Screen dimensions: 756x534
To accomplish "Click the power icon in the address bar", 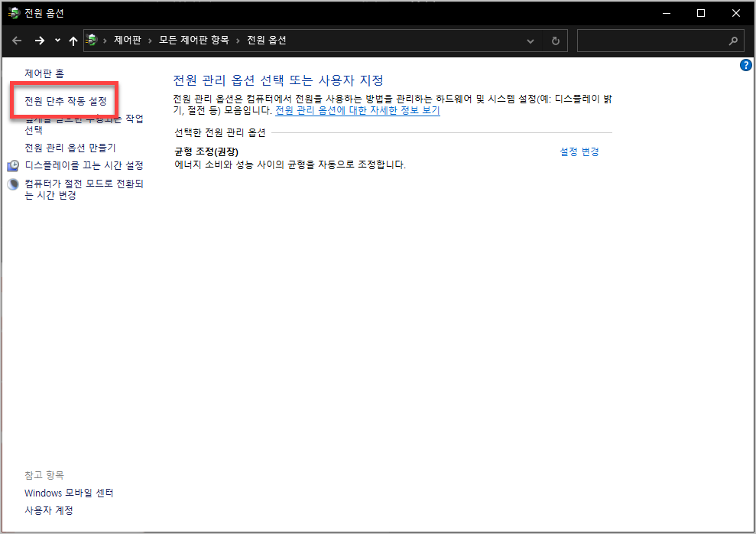I will coord(92,41).
